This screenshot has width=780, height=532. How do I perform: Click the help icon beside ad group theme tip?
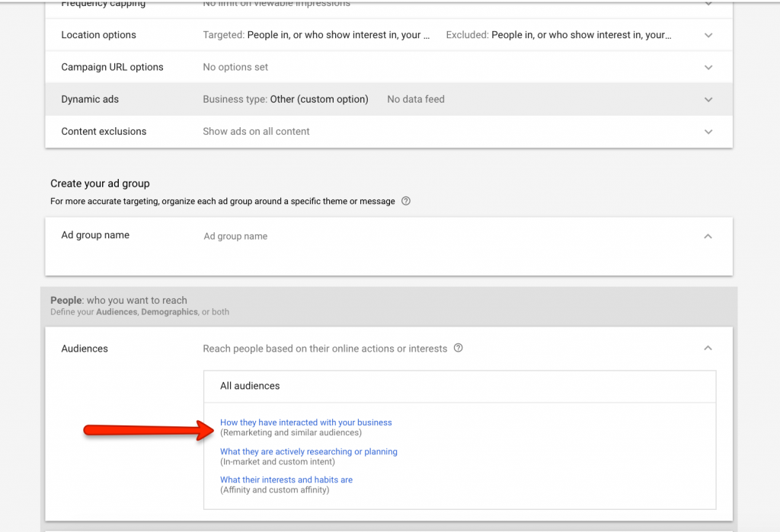(406, 202)
